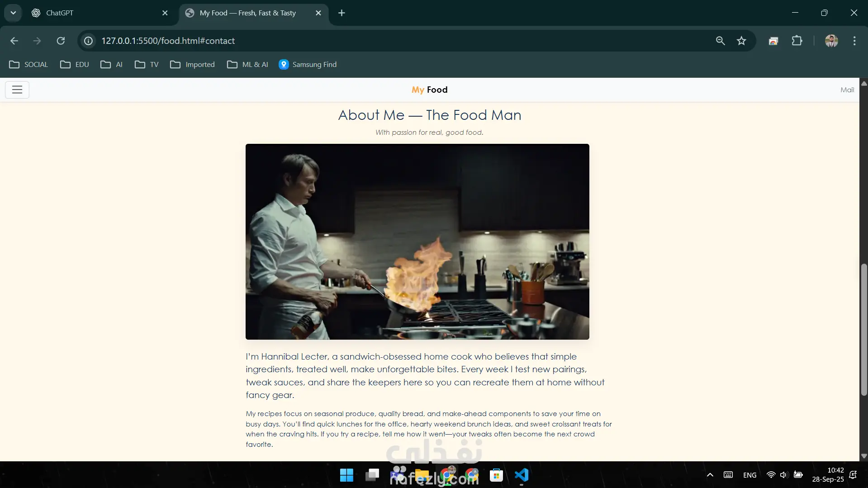
Task: Click the paragraph starting "My recipes focus on"
Action: [x=429, y=429]
